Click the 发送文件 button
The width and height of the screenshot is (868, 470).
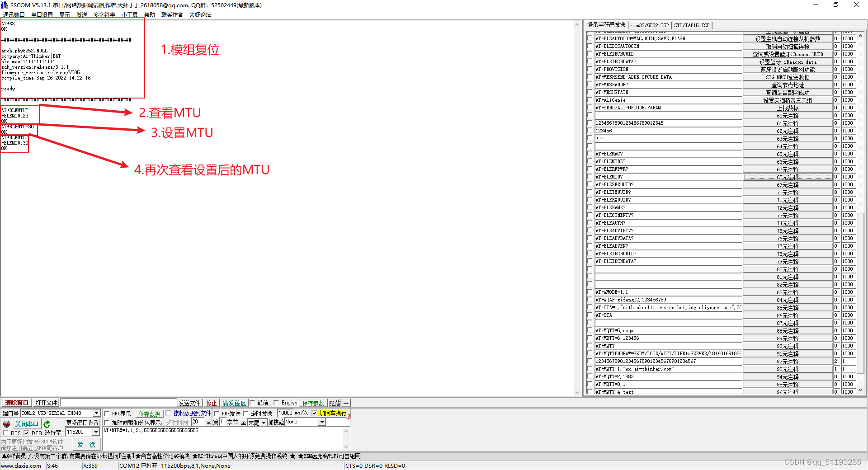click(189, 403)
